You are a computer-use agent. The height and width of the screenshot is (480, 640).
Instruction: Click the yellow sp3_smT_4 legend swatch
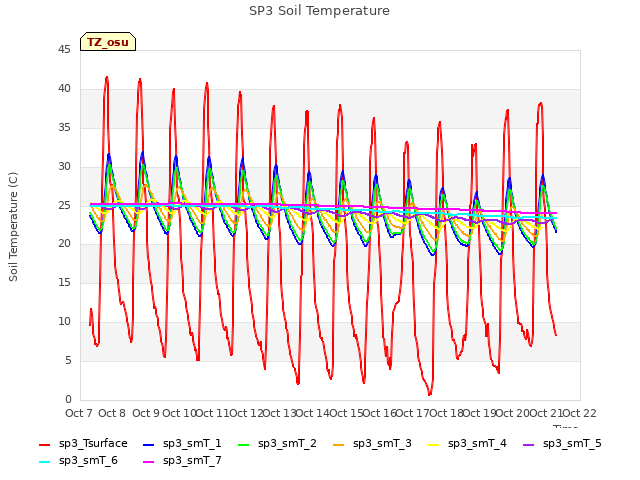point(433,444)
